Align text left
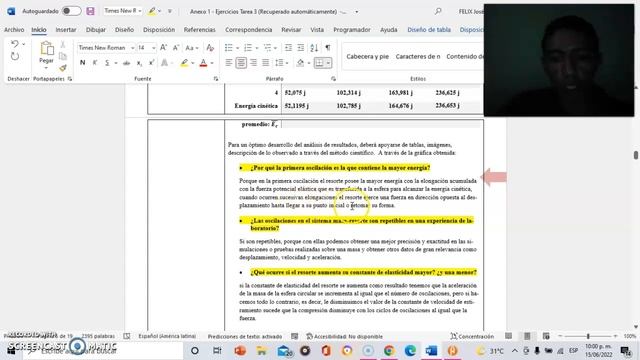Screen dimensions: 640x360 [x=229, y=63]
